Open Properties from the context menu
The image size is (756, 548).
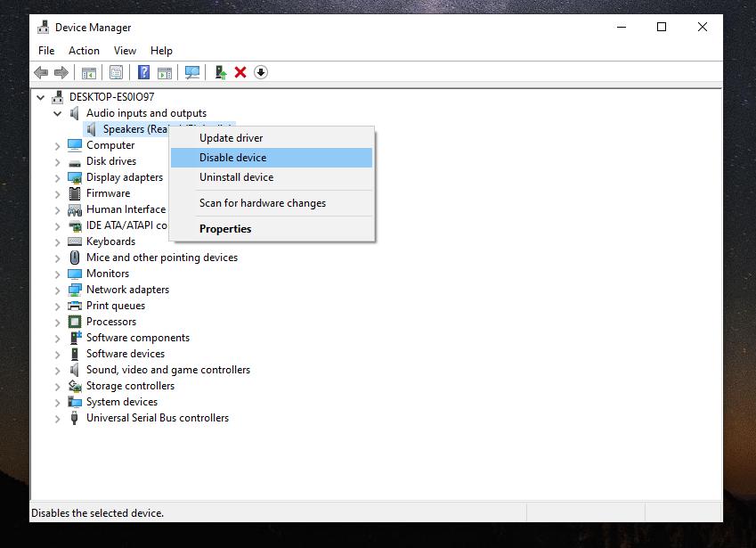coord(225,229)
